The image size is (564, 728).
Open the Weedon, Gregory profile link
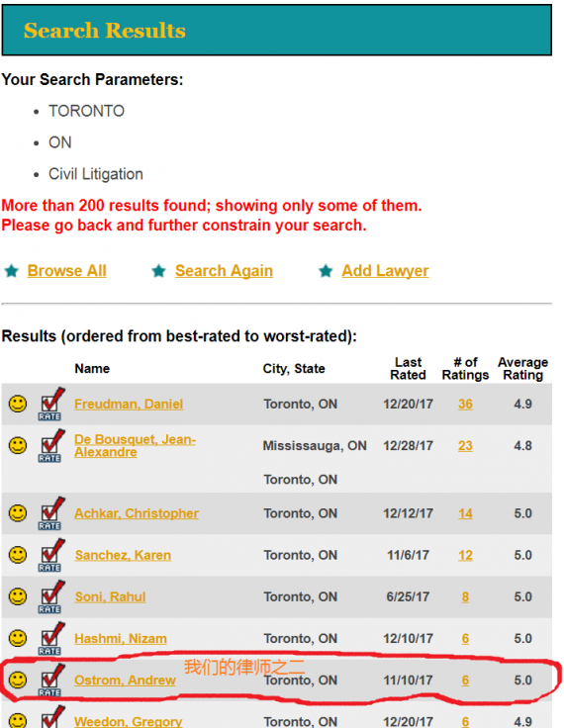[x=129, y=722]
